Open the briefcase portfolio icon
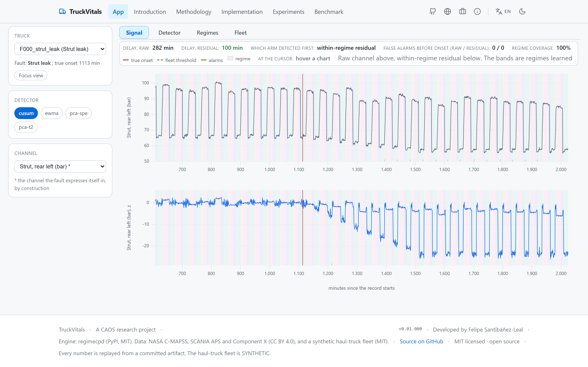 pyautogui.click(x=462, y=11)
